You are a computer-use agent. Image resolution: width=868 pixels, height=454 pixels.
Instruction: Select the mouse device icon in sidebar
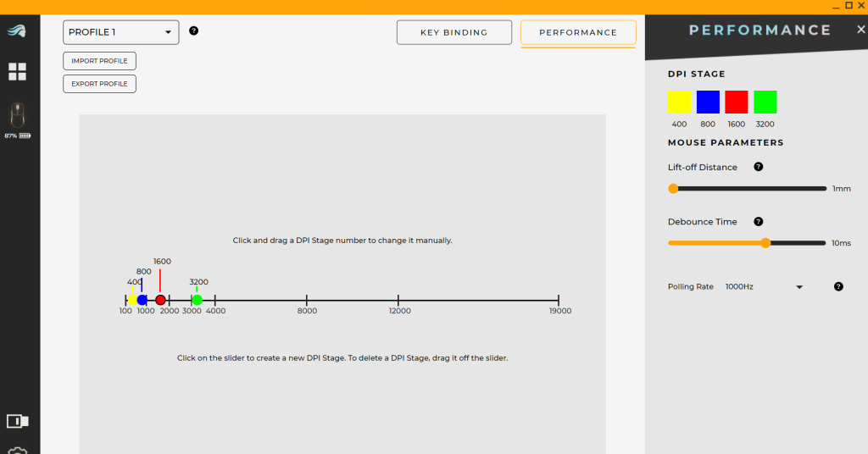tap(18, 114)
